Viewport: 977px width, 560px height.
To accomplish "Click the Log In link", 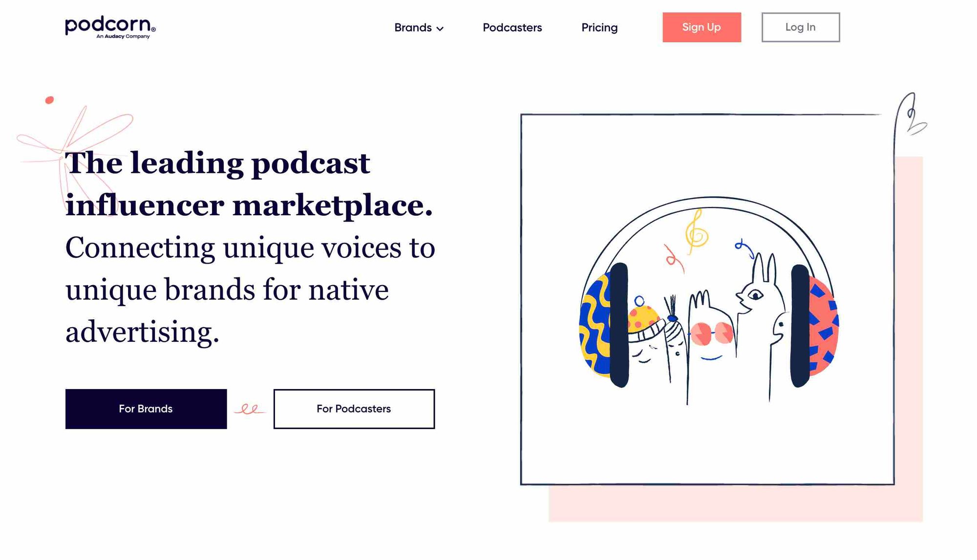I will point(801,27).
